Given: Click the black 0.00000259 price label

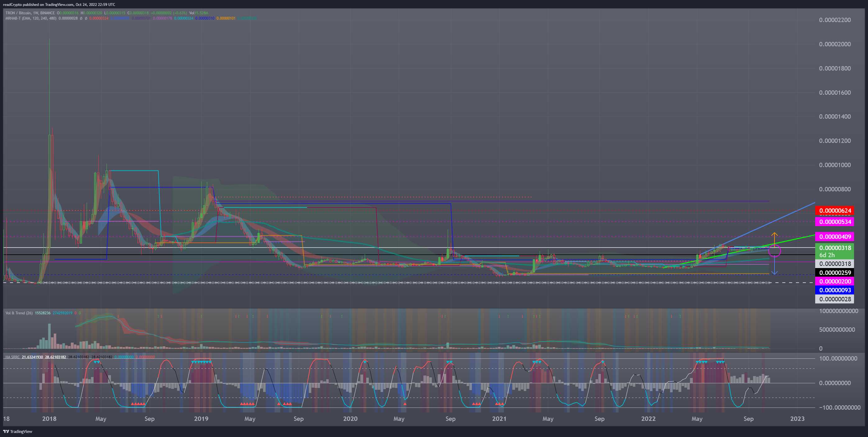Looking at the screenshot, I should coord(835,273).
